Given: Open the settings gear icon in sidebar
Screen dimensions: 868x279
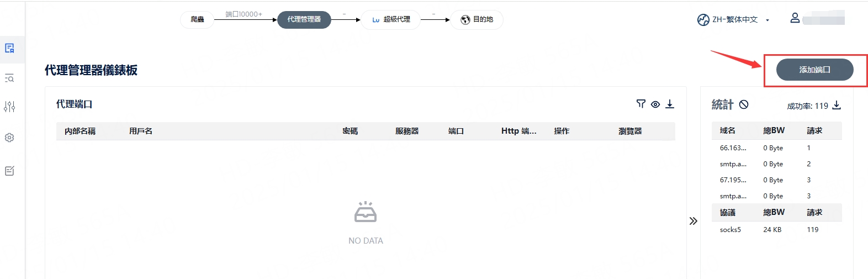Looking at the screenshot, I should click(9, 138).
